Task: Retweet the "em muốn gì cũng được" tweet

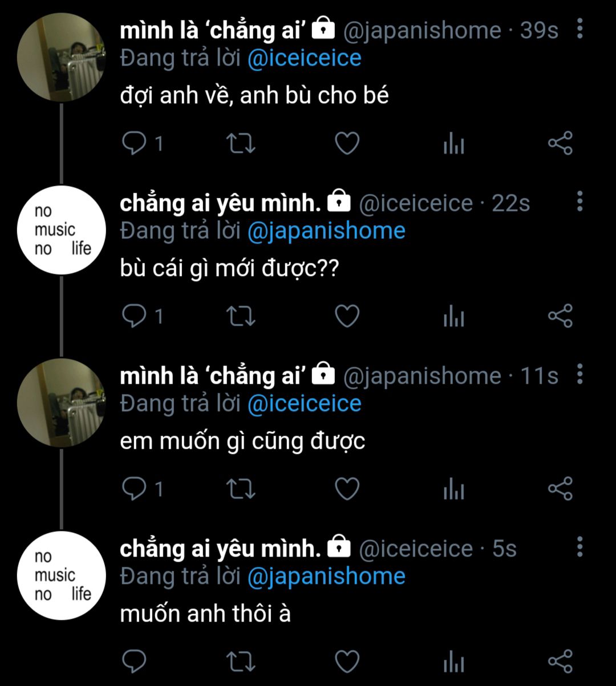Action: [x=241, y=489]
